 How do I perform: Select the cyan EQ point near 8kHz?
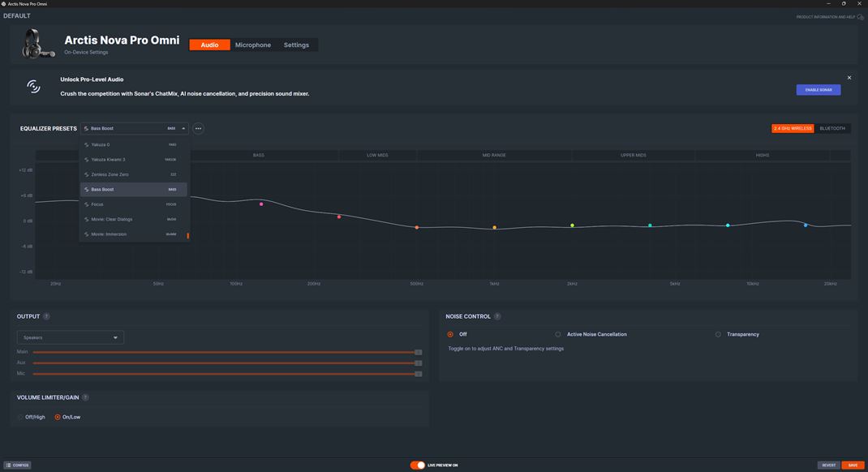[728, 225]
